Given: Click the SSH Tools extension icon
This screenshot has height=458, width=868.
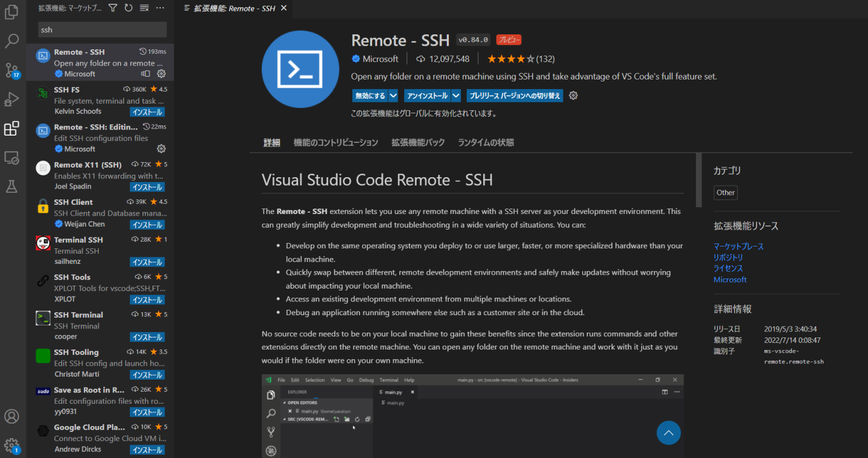Looking at the screenshot, I should 43,281.
